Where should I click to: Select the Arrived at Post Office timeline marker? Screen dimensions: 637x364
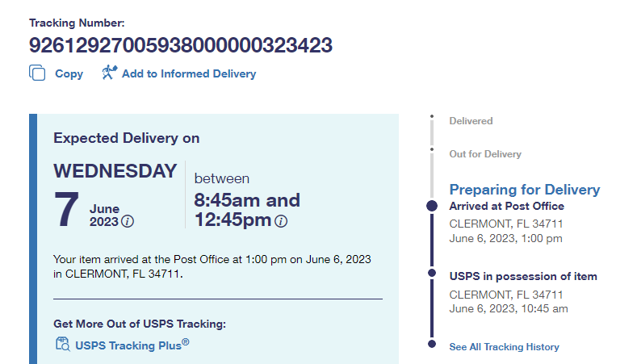tap(432, 207)
